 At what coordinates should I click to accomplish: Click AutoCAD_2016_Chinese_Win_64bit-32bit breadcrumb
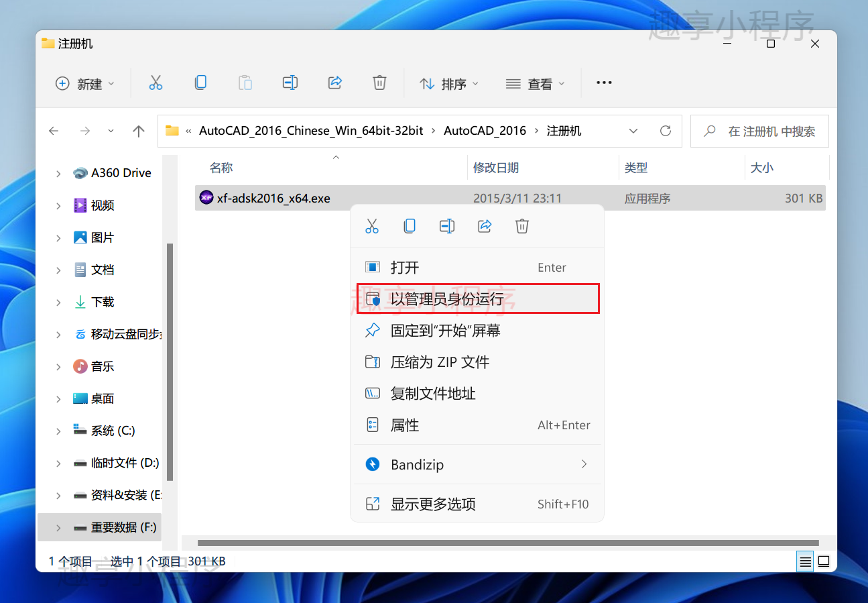tap(311, 131)
